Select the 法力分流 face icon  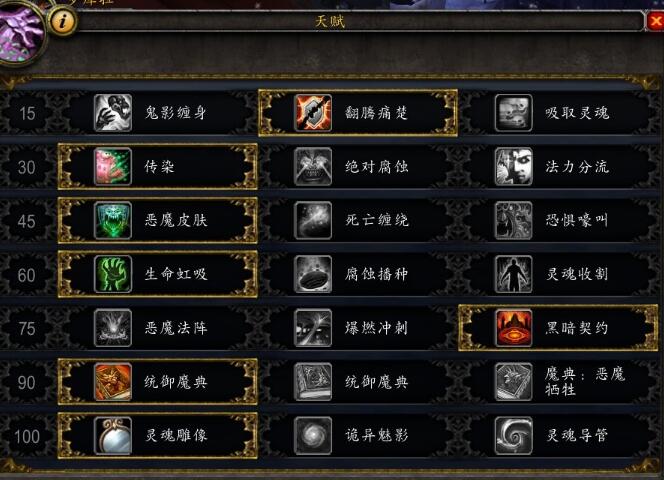point(513,166)
